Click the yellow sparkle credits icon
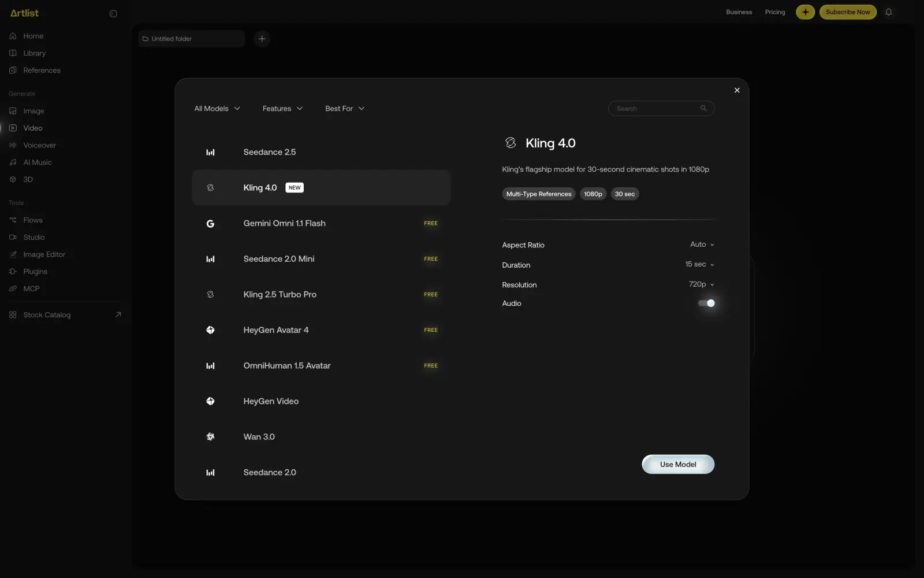924x578 pixels. [x=805, y=12]
